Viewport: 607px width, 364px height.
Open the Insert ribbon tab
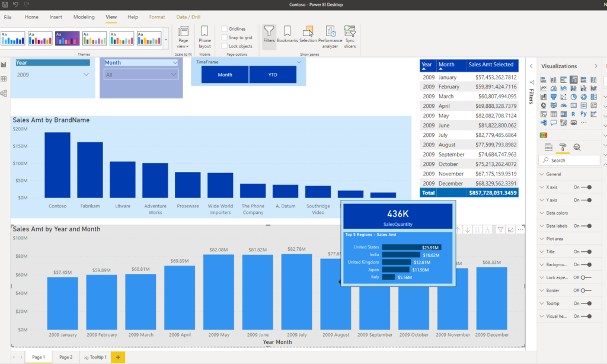click(x=56, y=17)
